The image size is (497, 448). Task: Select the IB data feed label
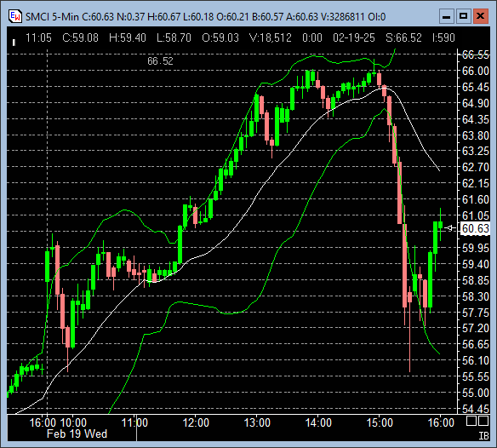[x=483, y=436]
